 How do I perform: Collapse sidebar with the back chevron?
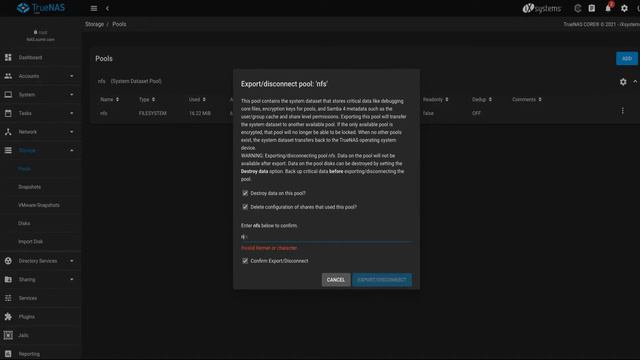coord(107,8)
